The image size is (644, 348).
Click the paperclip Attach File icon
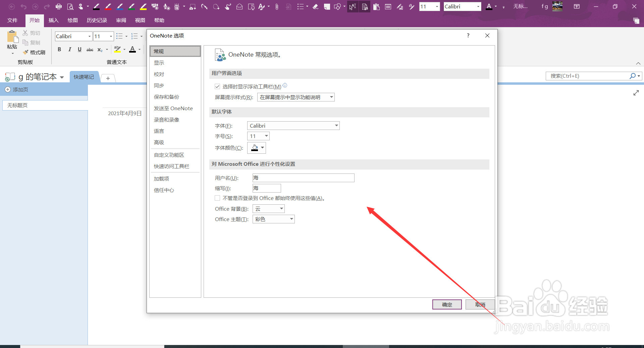coord(277,6)
